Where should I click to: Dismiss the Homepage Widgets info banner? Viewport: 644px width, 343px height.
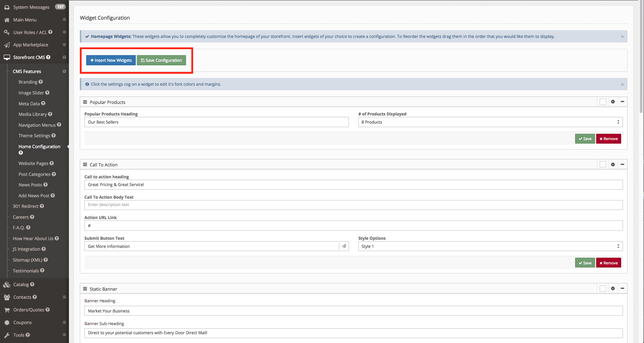[x=622, y=37]
